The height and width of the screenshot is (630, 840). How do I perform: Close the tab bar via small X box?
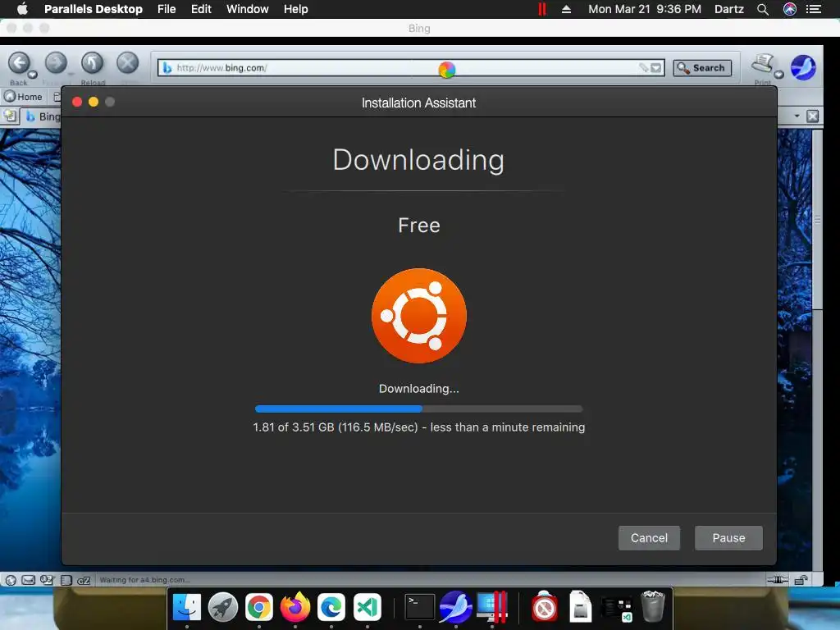[x=813, y=116]
